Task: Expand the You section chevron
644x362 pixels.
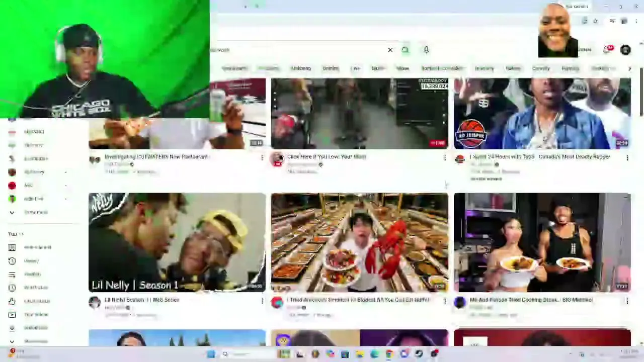Action: coord(21,234)
